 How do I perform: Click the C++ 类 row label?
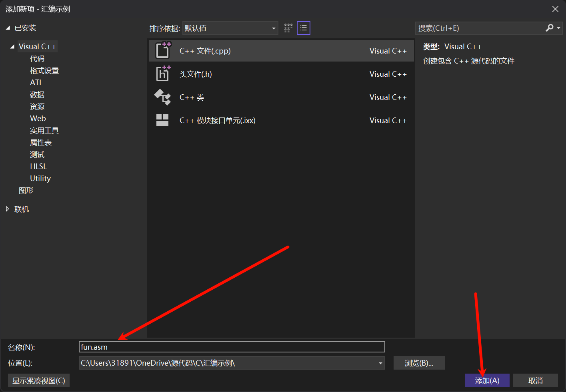click(192, 98)
